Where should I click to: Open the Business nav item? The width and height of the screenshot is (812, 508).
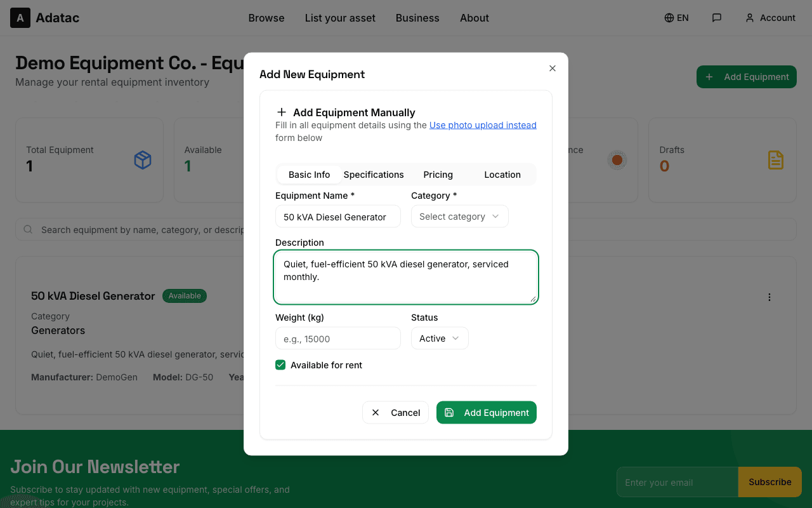(417, 18)
